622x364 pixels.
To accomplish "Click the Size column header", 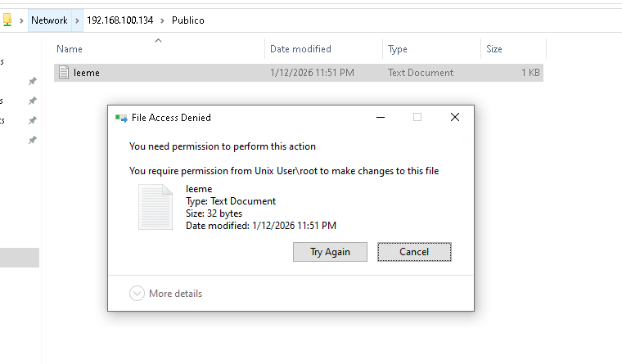I will tap(494, 50).
